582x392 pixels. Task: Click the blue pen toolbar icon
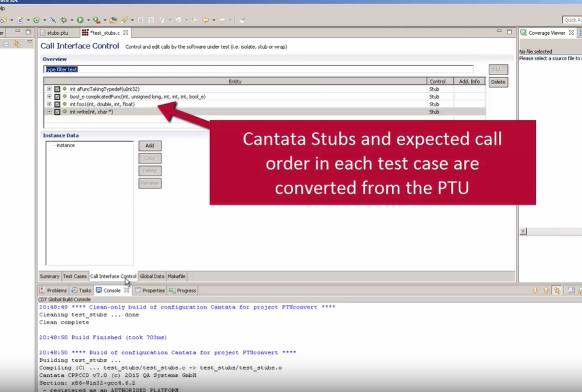click(53, 20)
